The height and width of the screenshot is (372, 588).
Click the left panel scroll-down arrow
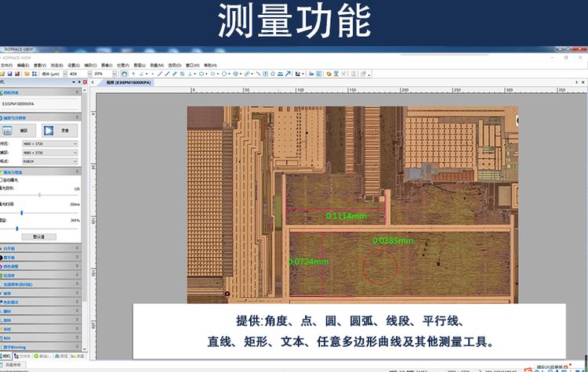(x=85, y=349)
